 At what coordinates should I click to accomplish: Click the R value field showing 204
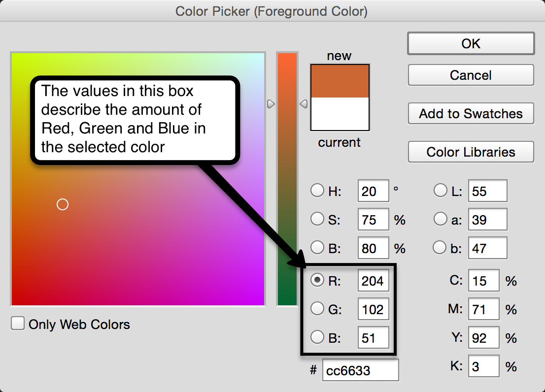click(x=373, y=281)
